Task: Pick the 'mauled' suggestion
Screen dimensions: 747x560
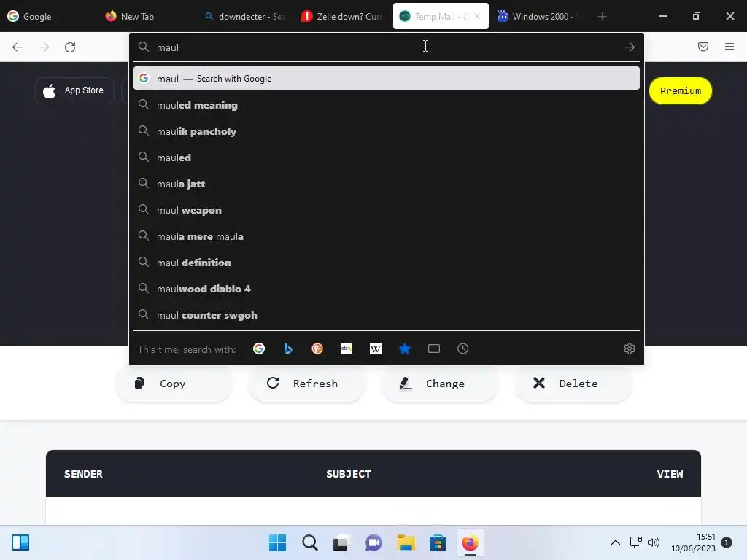Action: (x=387, y=157)
